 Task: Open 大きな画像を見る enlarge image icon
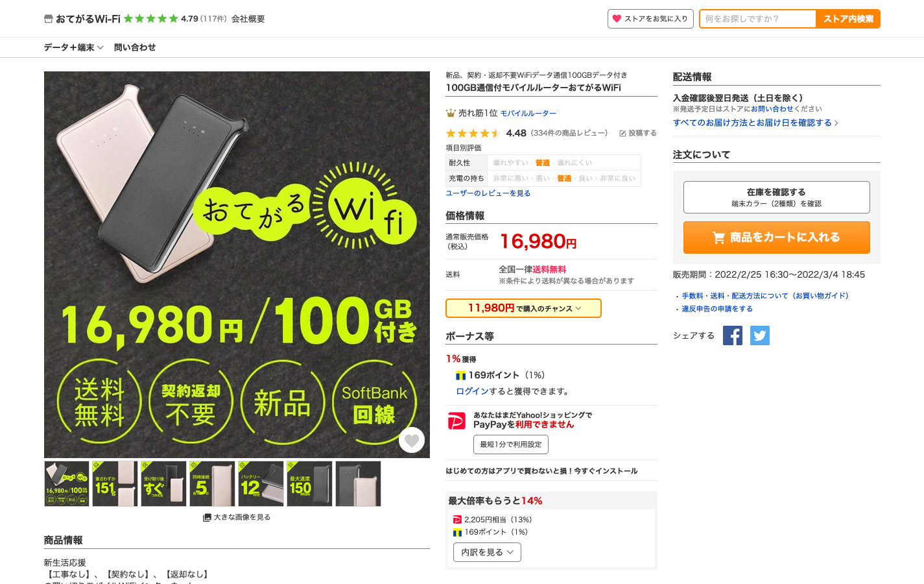[207, 517]
